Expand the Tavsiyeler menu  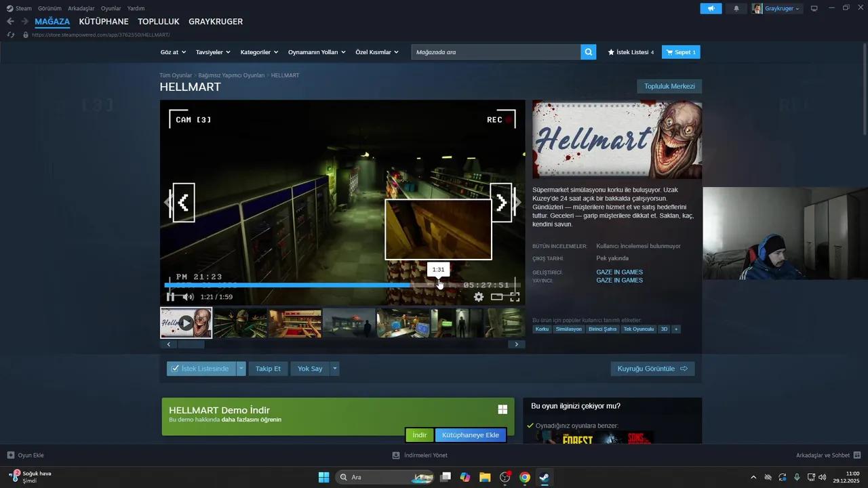(x=213, y=52)
